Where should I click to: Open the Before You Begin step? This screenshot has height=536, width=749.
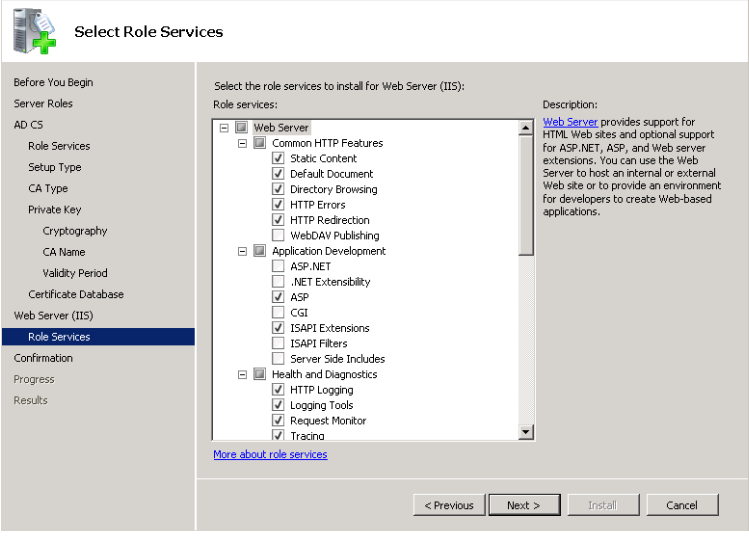click(53, 82)
